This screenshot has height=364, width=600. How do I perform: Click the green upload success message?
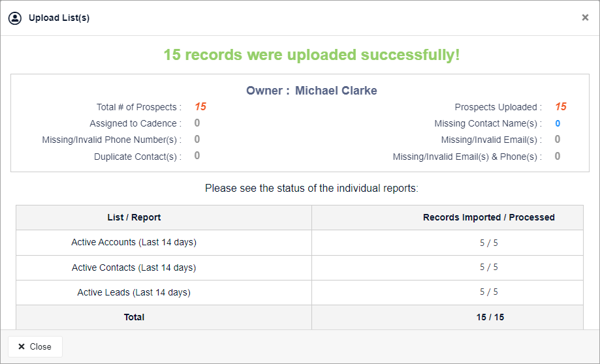(311, 55)
